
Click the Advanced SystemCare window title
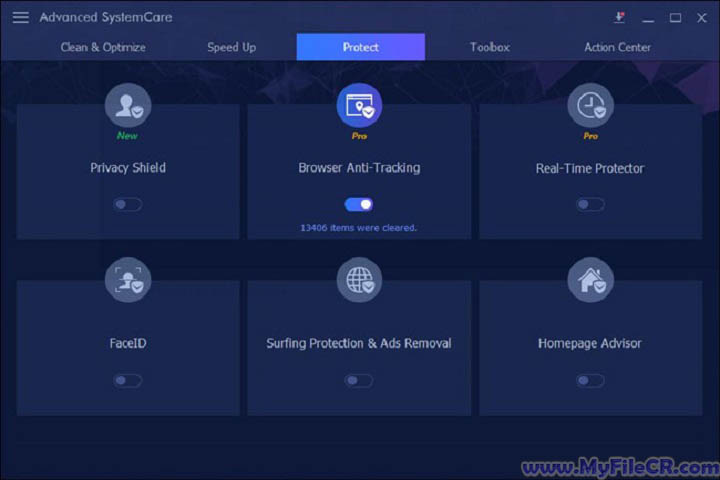106,17
